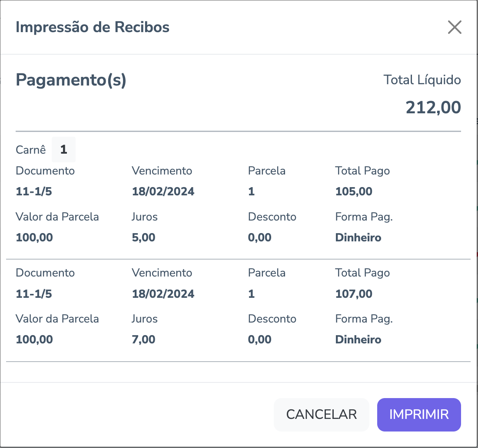Click the first payment's Valor da Parcela 100,00
The width and height of the screenshot is (478, 448).
click(x=34, y=237)
